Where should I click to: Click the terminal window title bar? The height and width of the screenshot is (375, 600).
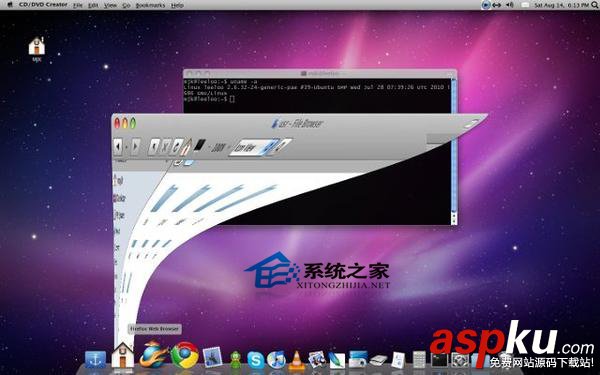320,73
